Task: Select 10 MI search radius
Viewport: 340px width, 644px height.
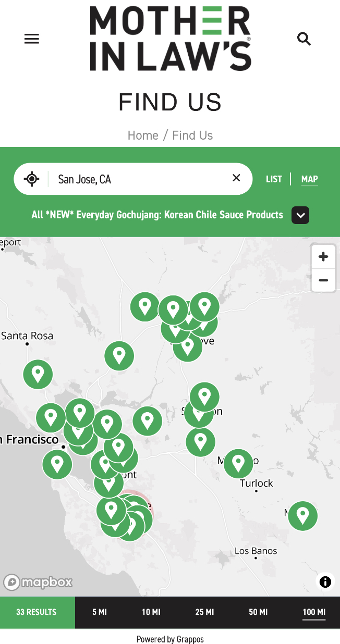Action: [x=151, y=612]
